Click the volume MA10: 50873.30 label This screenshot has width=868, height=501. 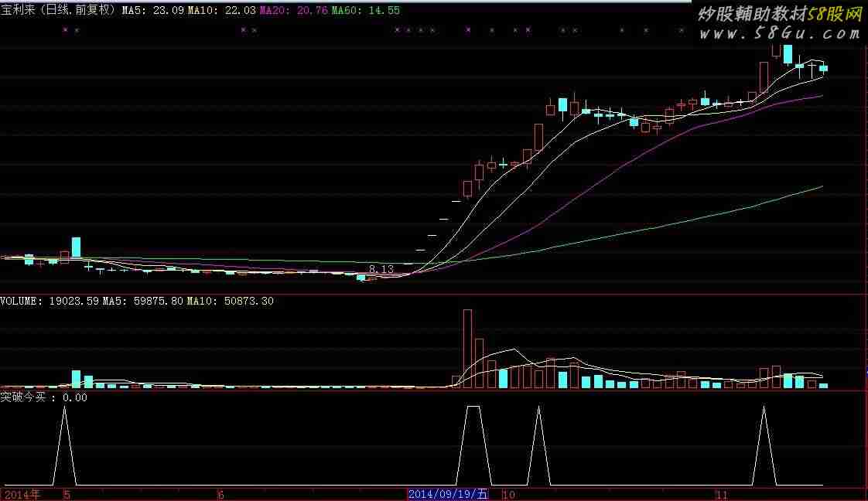(231, 301)
